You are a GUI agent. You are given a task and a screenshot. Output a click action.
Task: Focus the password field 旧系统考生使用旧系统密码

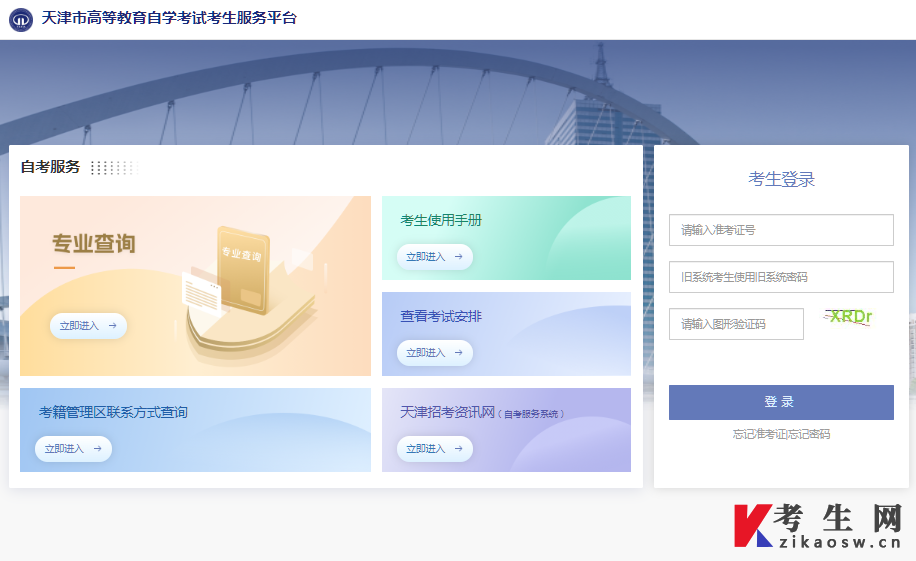pyautogui.click(x=781, y=277)
